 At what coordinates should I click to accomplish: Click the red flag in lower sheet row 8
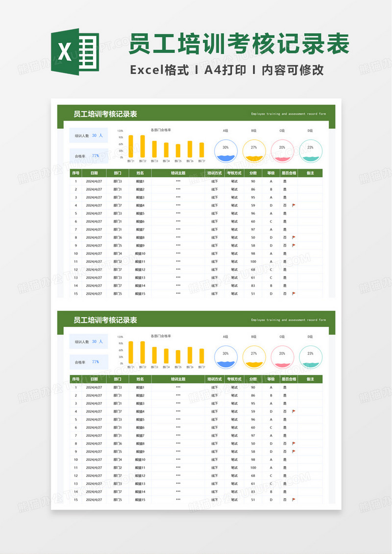[x=294, y=443]
